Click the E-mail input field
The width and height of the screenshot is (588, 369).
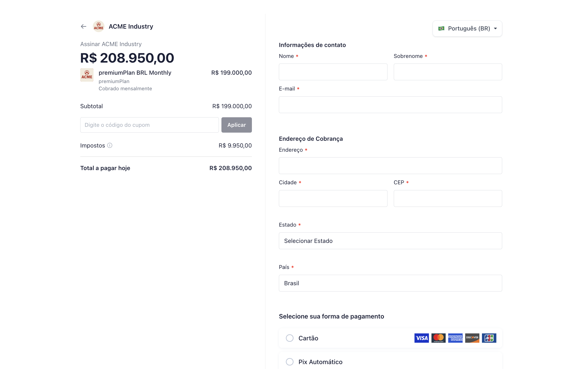(390, 105)
